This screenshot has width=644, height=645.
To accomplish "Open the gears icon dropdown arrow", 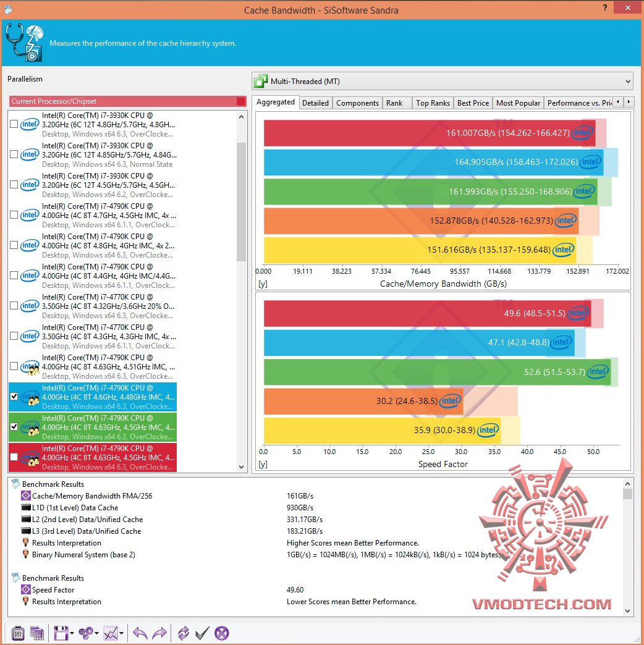I will 96,633.
